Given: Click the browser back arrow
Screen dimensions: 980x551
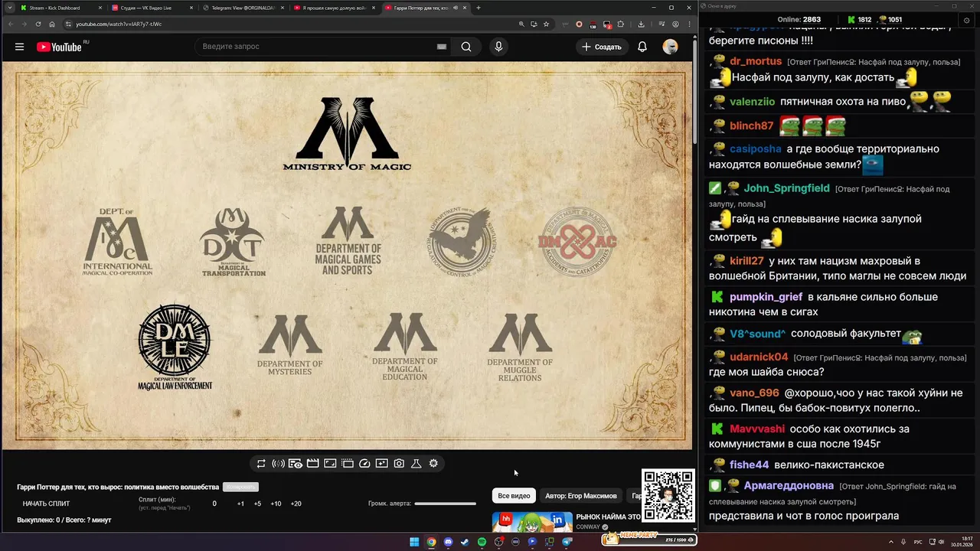Looking at the screenshot, I should point(10,24).
